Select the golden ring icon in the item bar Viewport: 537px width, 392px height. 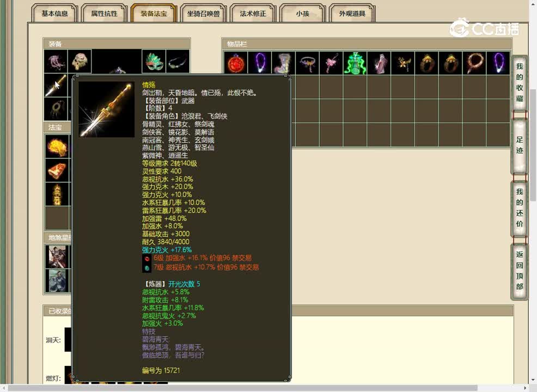tap(426, 63)
